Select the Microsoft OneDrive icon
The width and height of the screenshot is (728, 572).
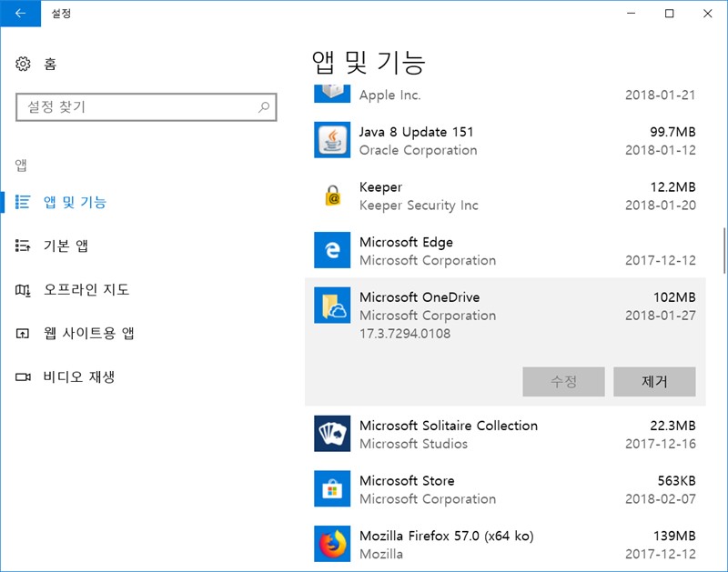click(x=332, y=306)
